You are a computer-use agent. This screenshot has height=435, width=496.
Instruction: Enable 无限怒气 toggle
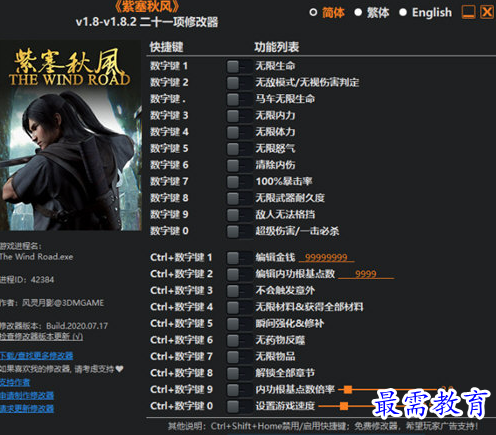click(x=239, y=149)
